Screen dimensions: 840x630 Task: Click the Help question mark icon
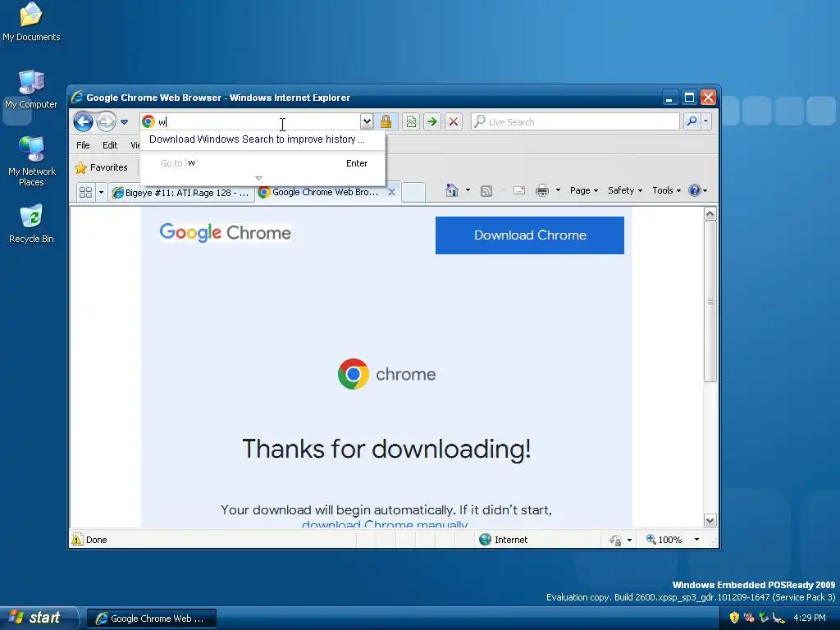[x=695, y=190]
